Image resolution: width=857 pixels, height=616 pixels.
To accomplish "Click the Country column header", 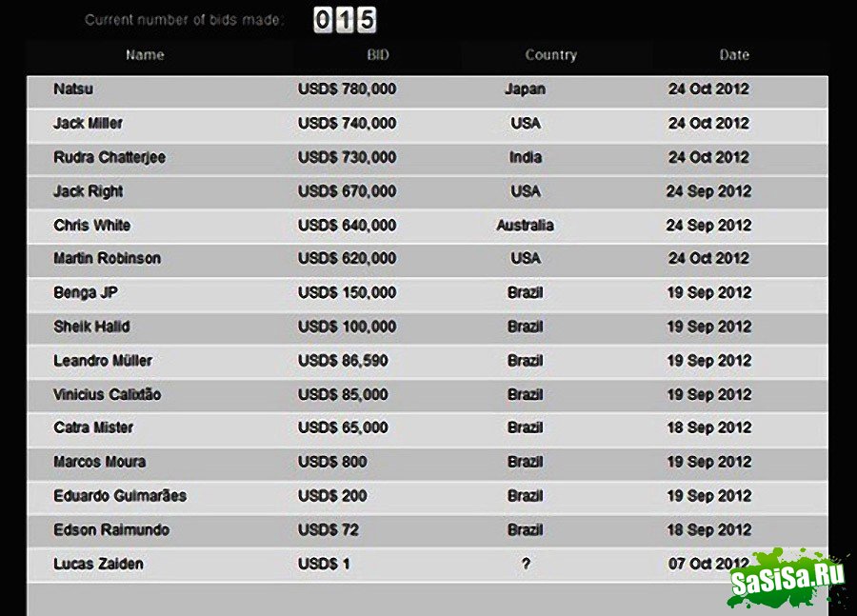I will (551, 54).
